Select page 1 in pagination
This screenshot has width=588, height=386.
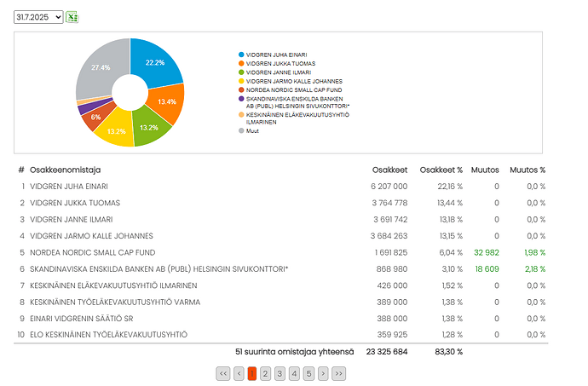pyautogui.click(x=252, y=373)
